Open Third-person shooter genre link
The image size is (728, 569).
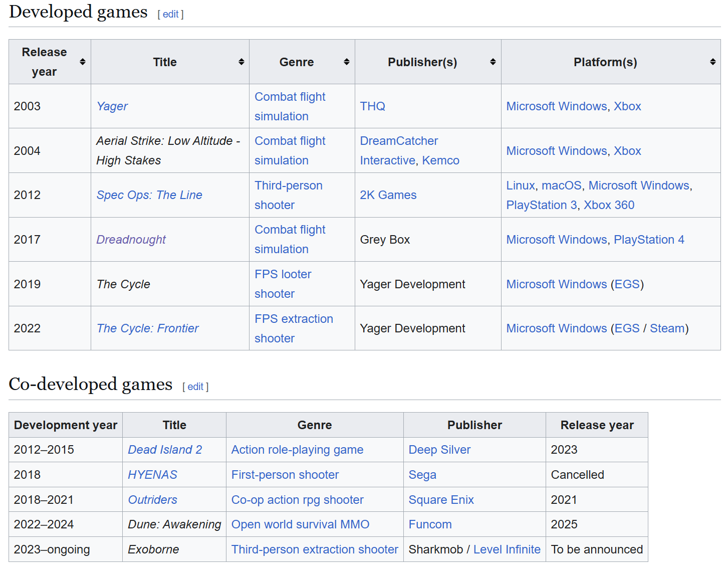289,195
